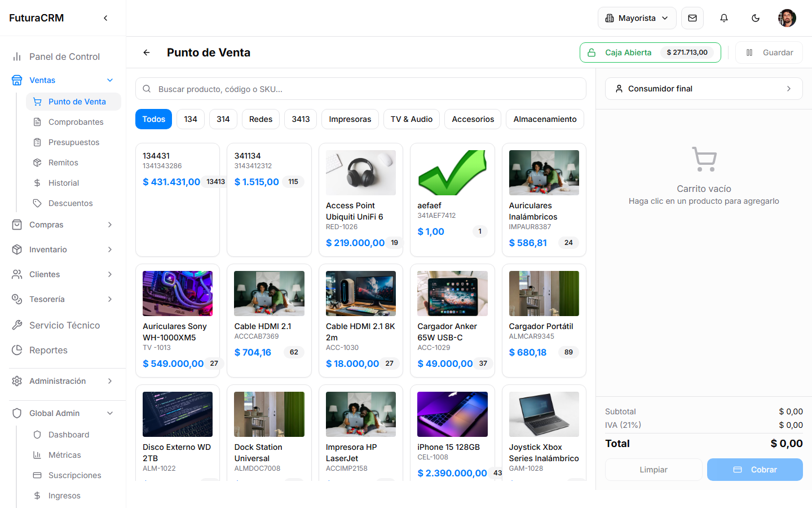Click the Inventario box icon
Screen dimensions: 812x508
(x=17, y=249)
